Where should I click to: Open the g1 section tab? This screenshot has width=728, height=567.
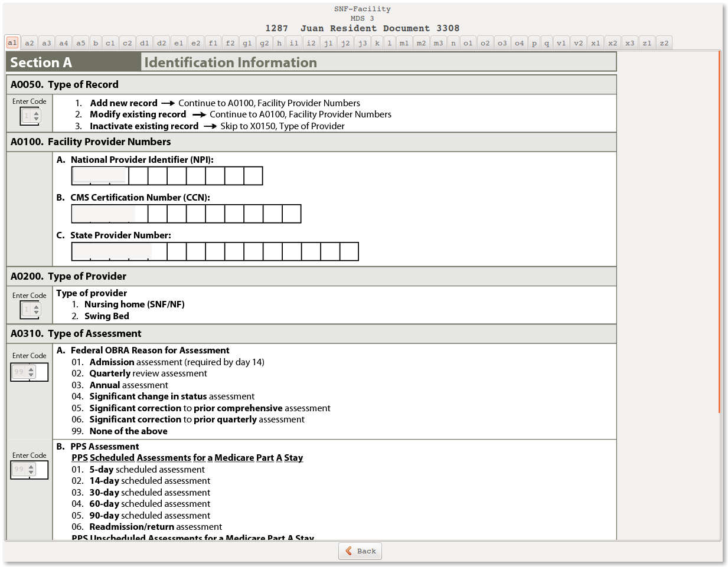247,43
